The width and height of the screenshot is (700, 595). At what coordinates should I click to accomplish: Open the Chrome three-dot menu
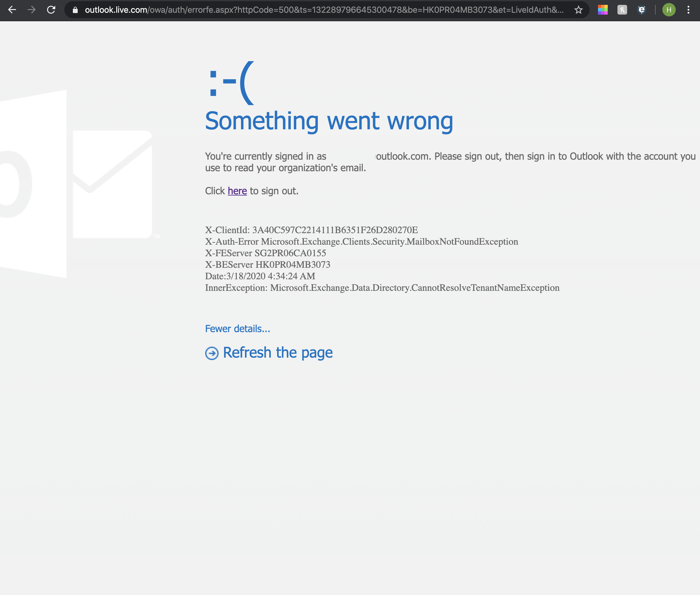[688, 10]
